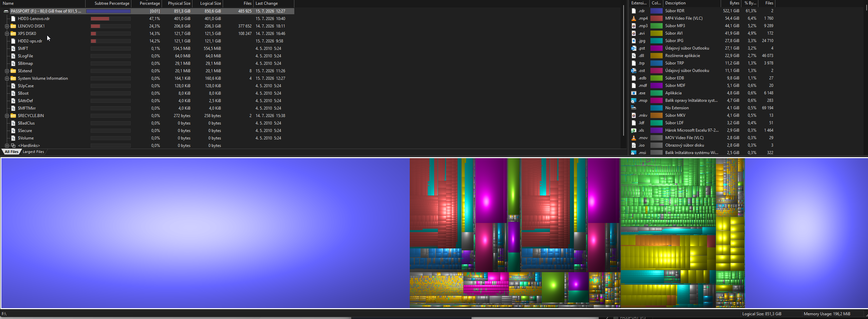
Task: Click the Excel icon next to .xls
Action: point(633,130)
